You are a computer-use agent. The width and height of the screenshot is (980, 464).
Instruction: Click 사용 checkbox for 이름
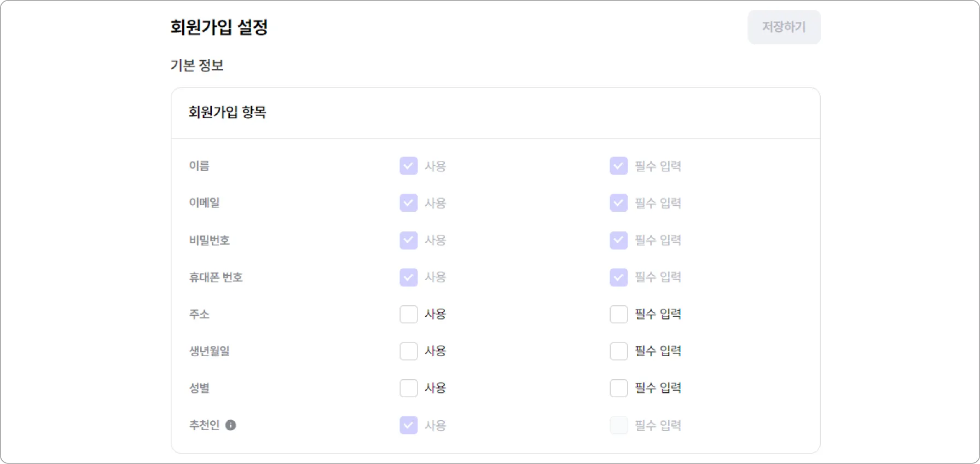click(409, 166)
